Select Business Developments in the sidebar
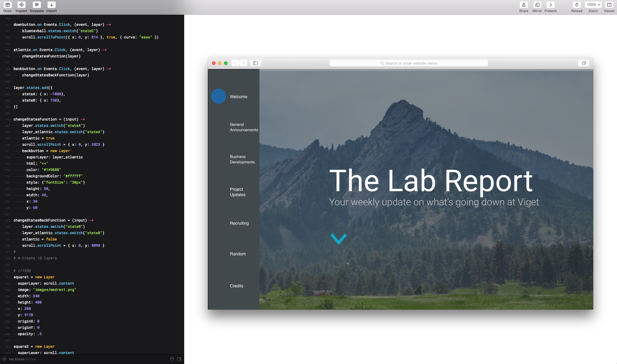The image size is (617, 364). pos(242,159)
